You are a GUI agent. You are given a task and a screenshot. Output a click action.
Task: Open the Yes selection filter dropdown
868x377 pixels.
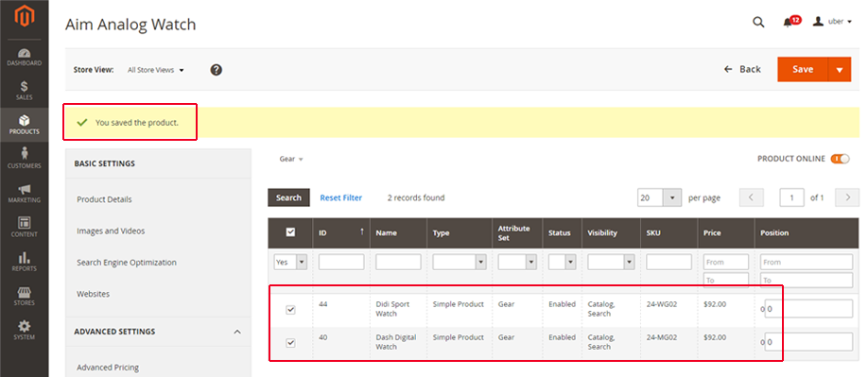click(290, 262)
